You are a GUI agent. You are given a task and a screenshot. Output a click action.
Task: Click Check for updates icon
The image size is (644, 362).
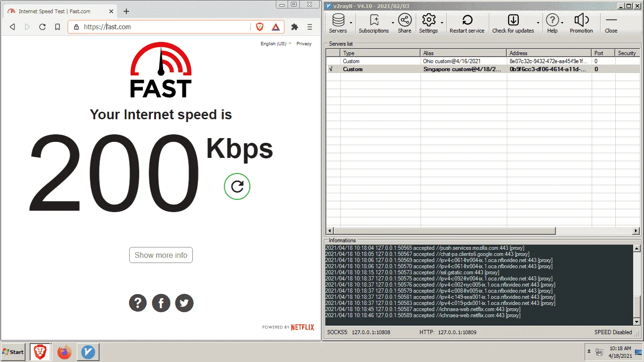coord(513,23)
